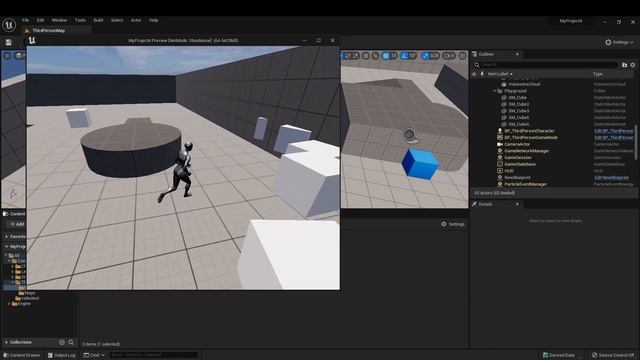This screenshot has height=360, width=640.
Task: Focus the Outliner search field
Action: pyautogui.click(x=545, y=65)
